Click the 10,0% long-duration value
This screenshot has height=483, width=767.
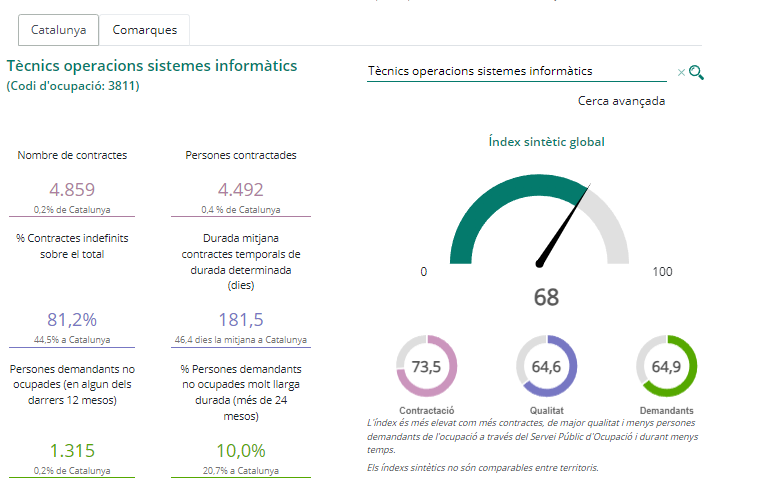(241, 451)
